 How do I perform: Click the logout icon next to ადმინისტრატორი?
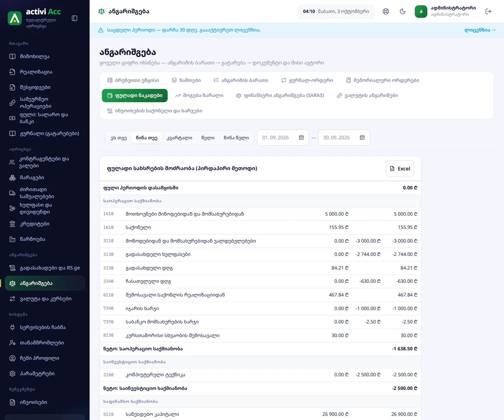tap(489, 11)
